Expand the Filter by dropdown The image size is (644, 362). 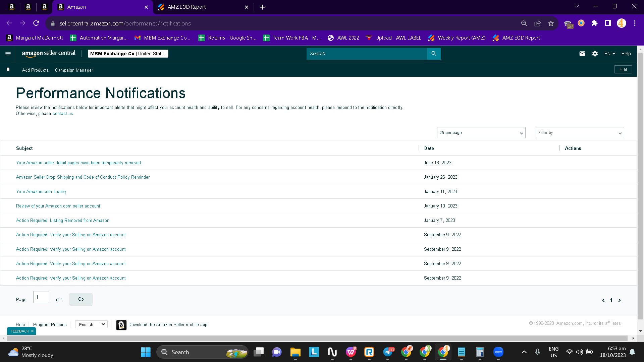[x=580, y=133]
